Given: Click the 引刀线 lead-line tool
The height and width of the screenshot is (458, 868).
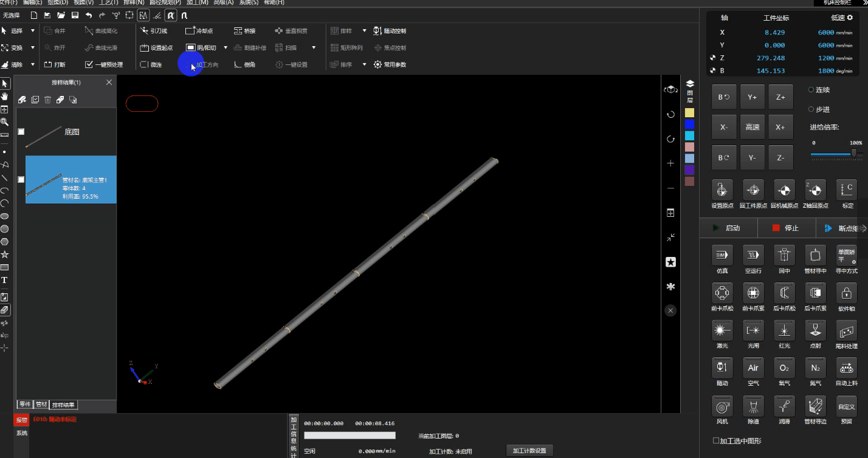Looking at the screenshot, I should 153,30.
